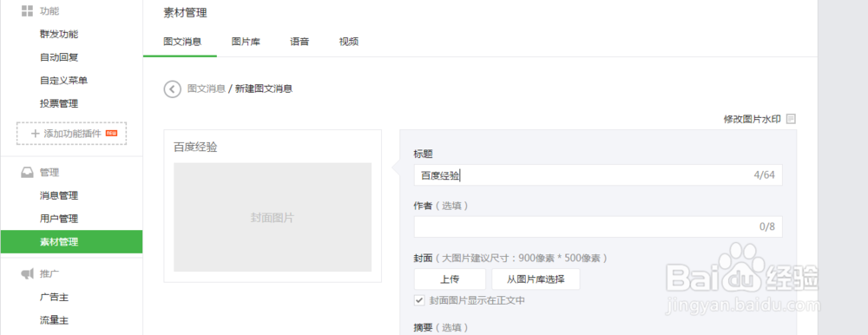
Task: Open 用户管理 in the sidebar
Action: pyautogui.click(x=59, y=219)
